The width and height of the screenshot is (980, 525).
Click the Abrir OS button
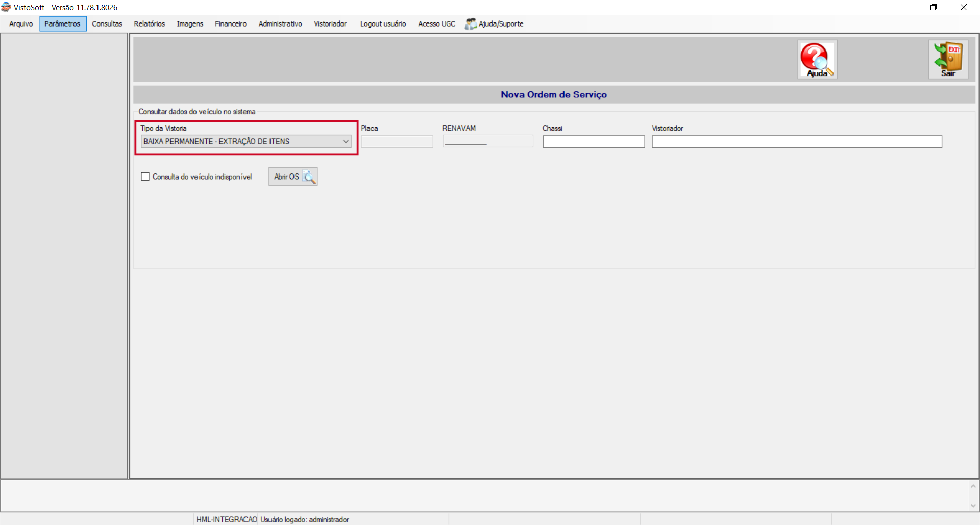(293, 177)
